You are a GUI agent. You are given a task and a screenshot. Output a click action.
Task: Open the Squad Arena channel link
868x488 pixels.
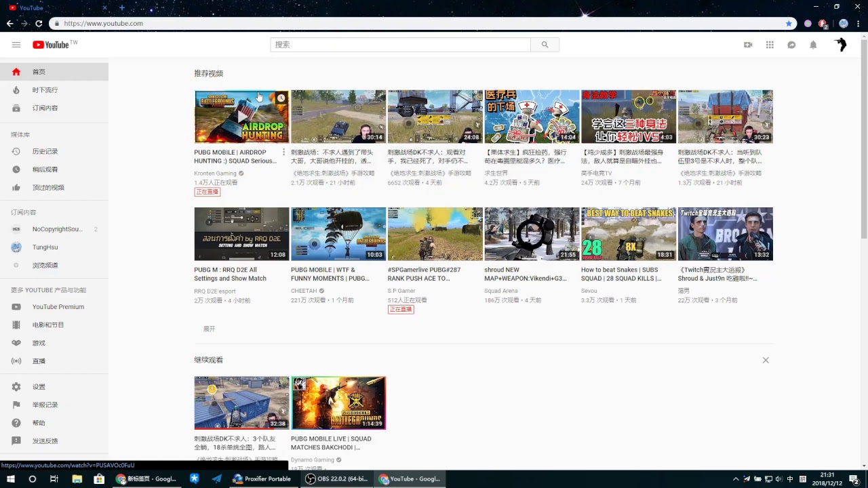pyautogui.click(x=501, y=291)
